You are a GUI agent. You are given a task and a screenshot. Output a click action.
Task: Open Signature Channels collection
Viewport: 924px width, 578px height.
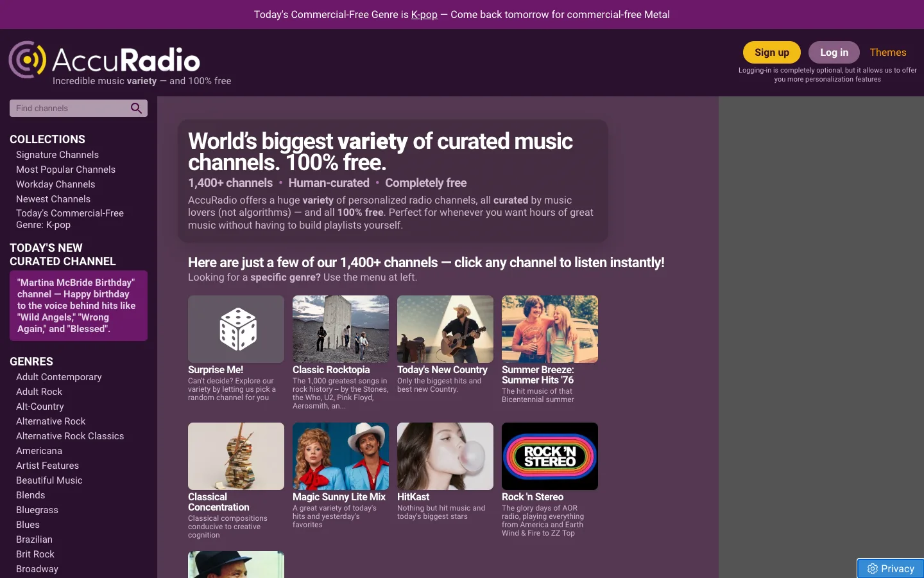(57, 155)
